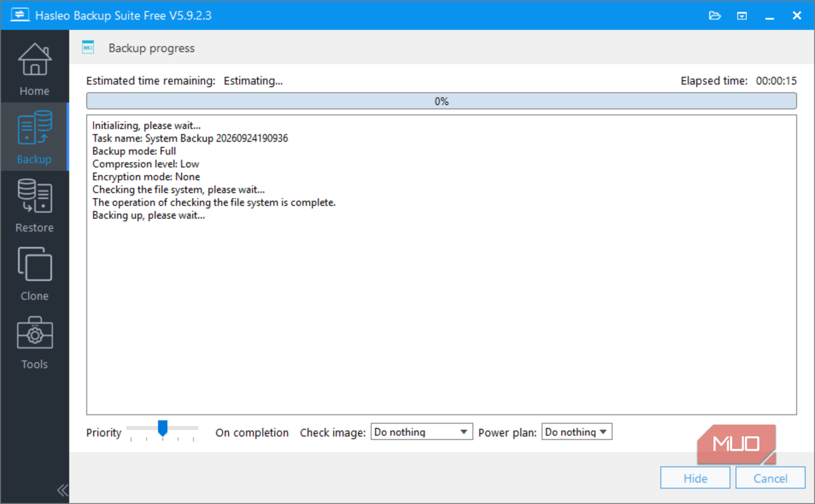Click the file system check complete line

[214, 202]
